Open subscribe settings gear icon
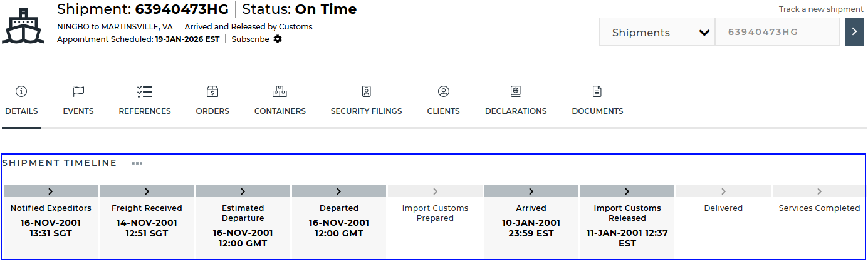 [278, 39]
